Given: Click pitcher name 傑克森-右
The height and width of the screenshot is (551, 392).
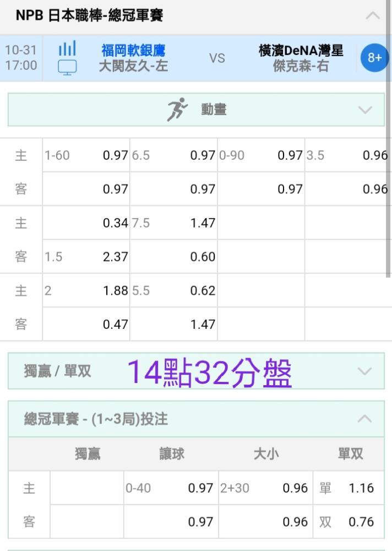Looking at the screenshot, I should click(301, 66).
